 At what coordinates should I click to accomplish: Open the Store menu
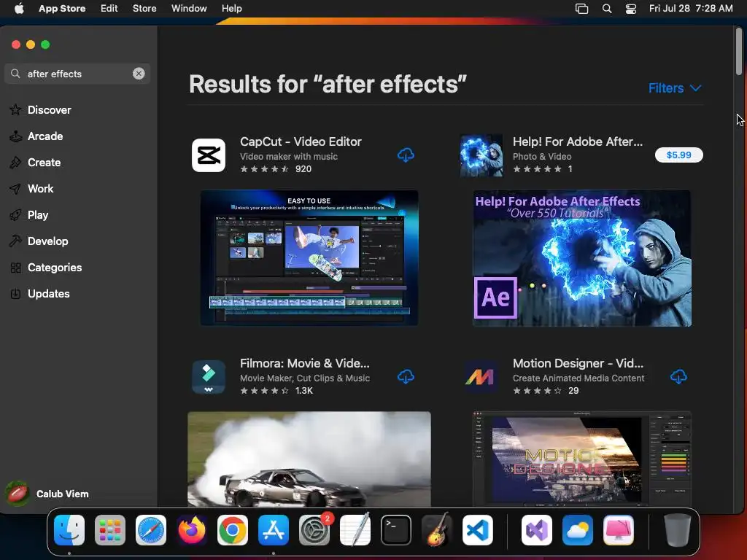144,9
